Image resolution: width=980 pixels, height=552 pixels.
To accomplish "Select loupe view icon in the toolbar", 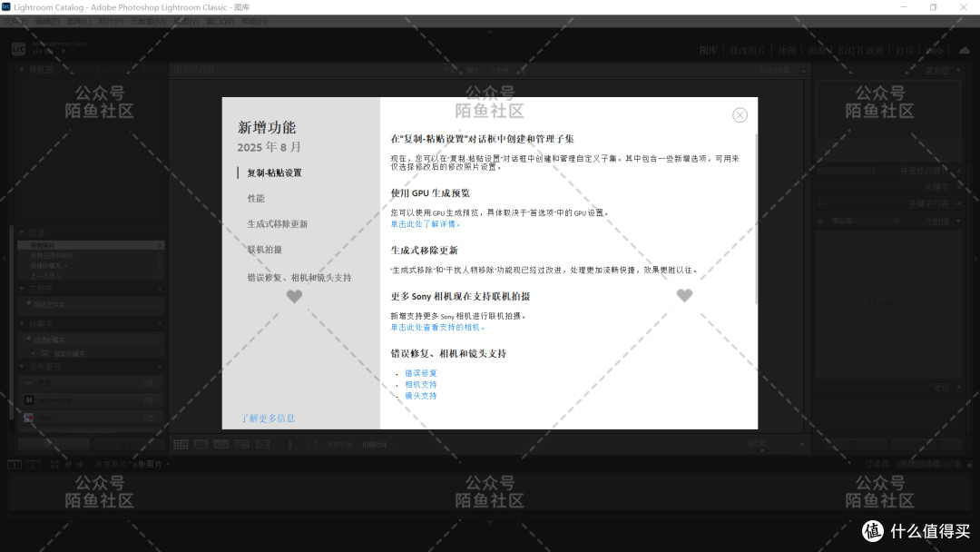I will point(201,445).
